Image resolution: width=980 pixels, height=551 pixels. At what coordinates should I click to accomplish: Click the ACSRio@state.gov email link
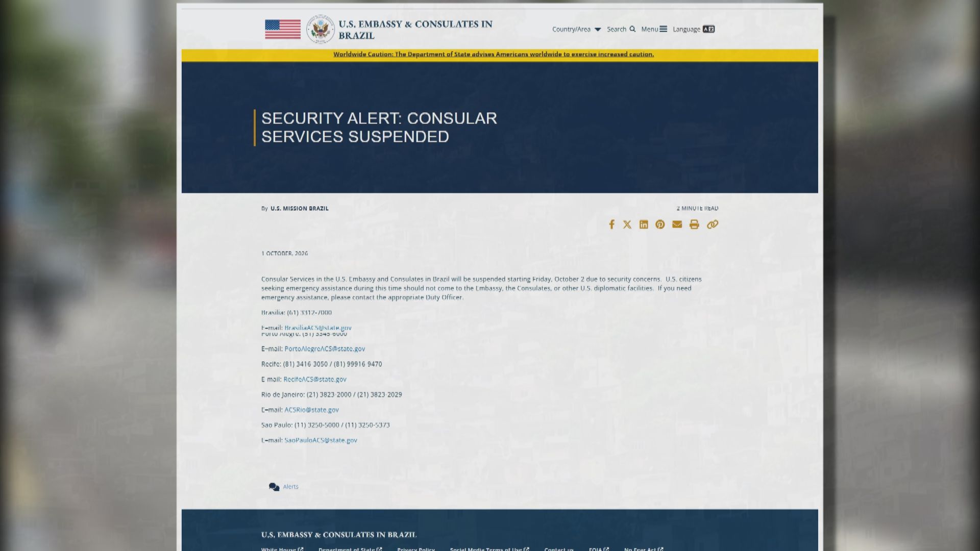pos(311,410)
